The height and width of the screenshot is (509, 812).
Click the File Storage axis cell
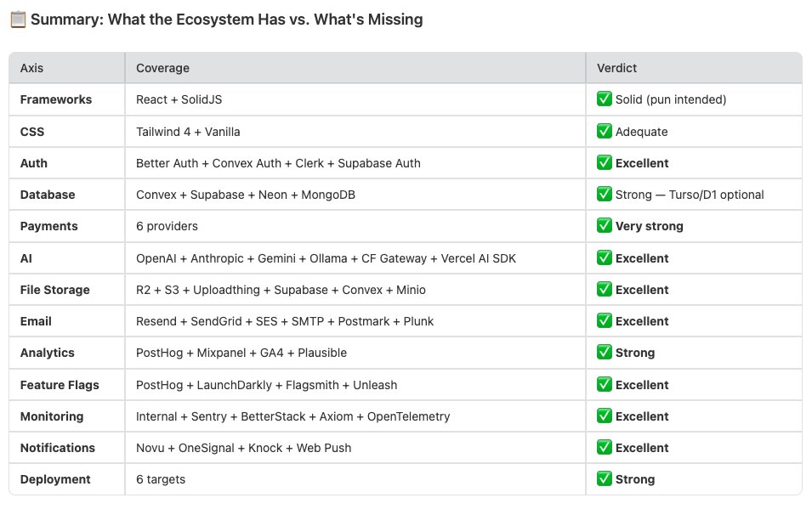coord(67,290)
